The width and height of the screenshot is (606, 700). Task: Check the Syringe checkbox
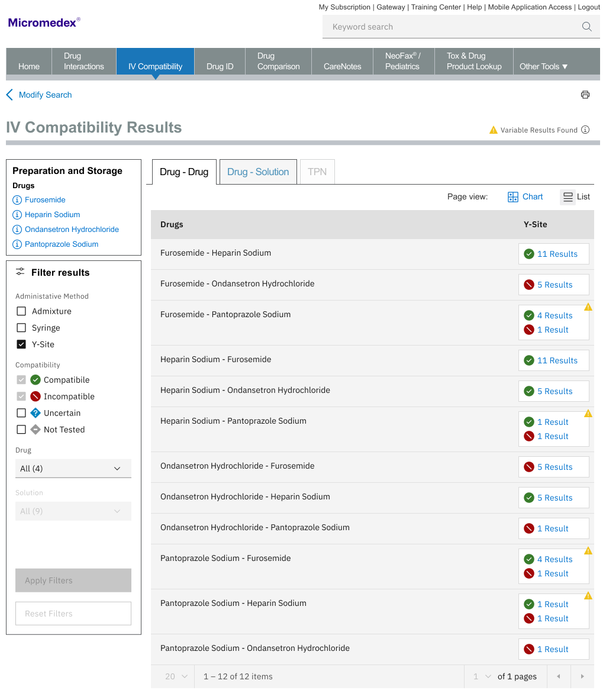tap(21, 328)
